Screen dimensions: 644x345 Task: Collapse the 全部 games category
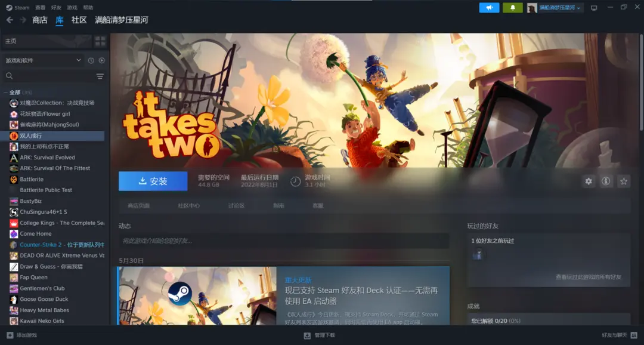coord(5,93)
